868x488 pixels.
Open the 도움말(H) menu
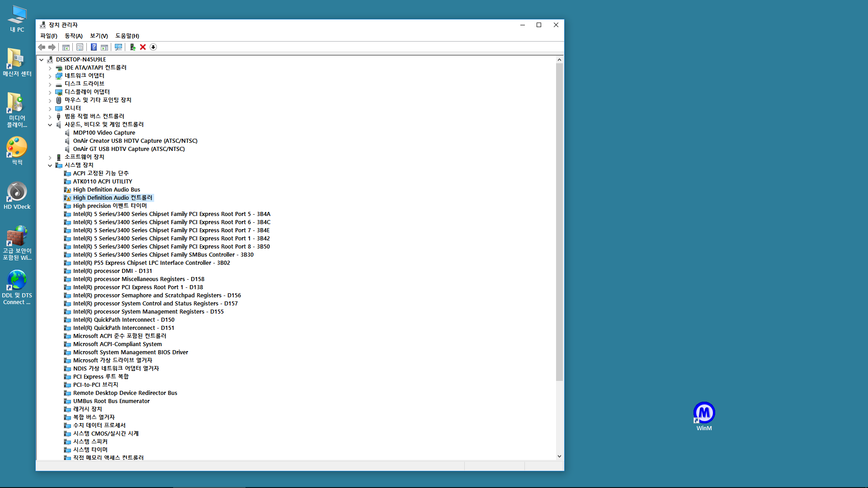pos(127,36)
